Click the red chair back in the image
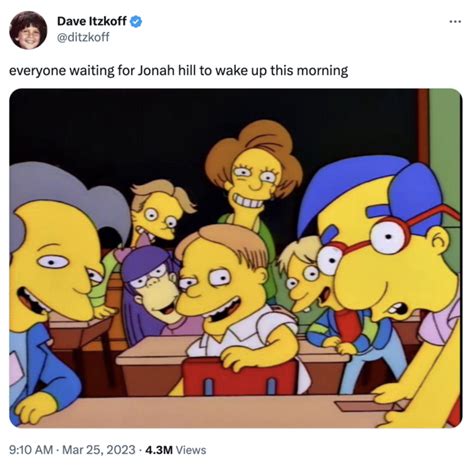This screenshot has height=466, width=474. tap(241, 378)
